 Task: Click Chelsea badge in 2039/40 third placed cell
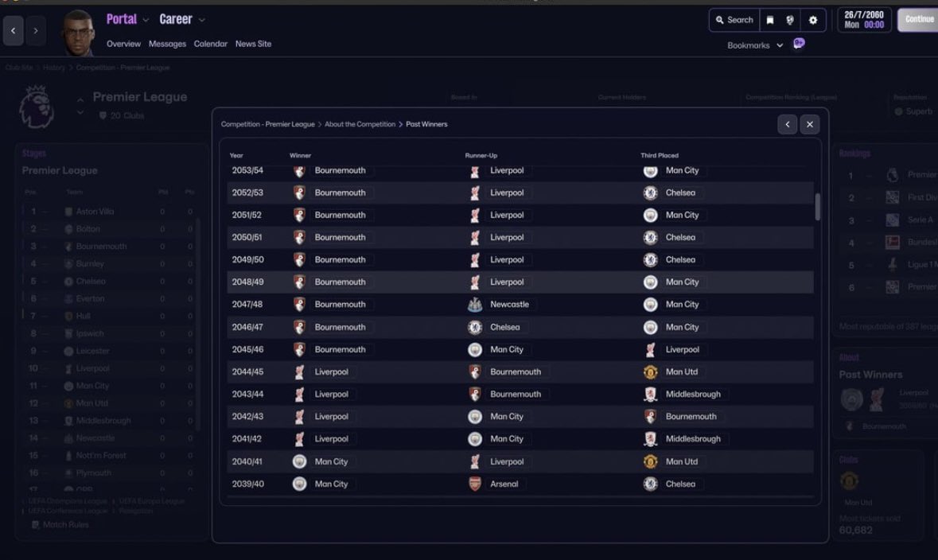pos(650,484)
